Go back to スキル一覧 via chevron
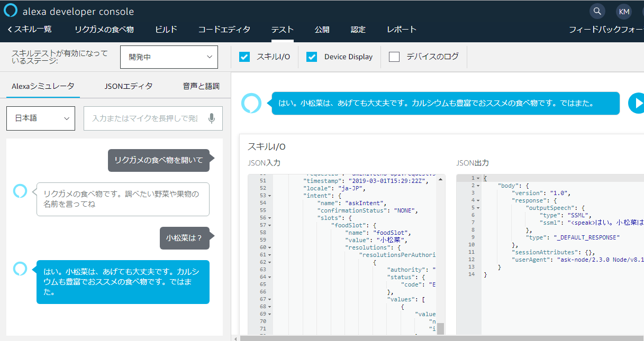Viewport: 644px width, 341px height. pyautogui.click(x=10, y=30)
